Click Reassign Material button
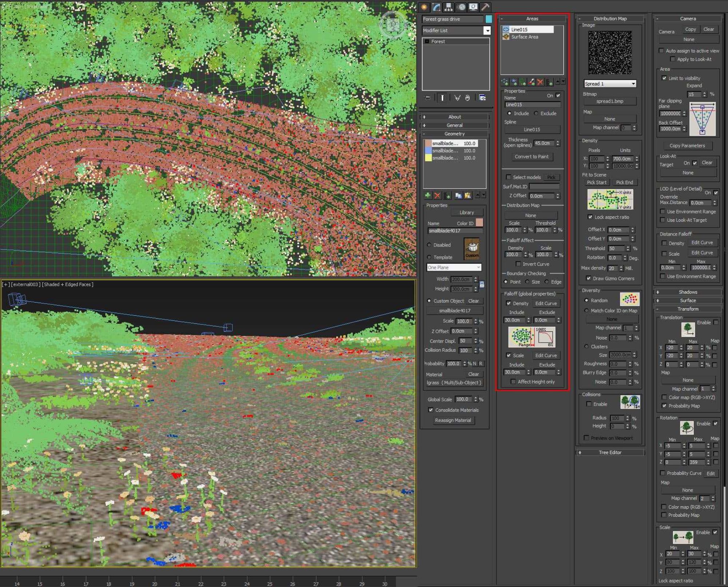728x587 pixels. [x=453, y=420]
